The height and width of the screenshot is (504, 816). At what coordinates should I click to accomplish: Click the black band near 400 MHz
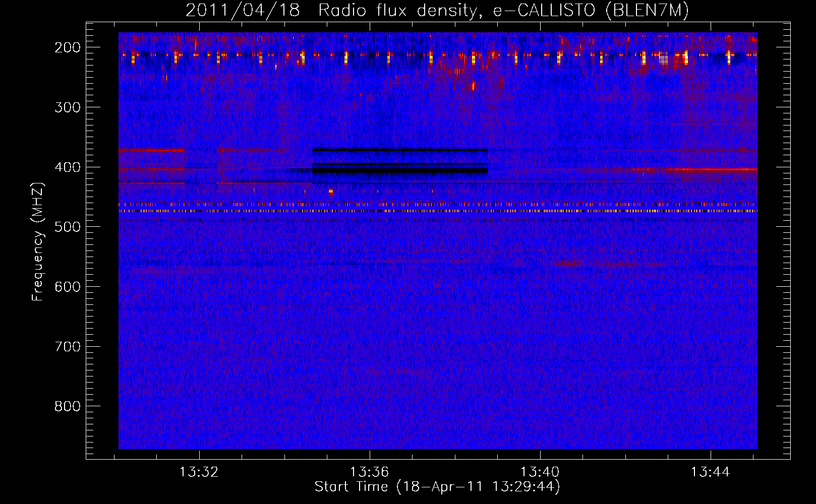[400, 170]
